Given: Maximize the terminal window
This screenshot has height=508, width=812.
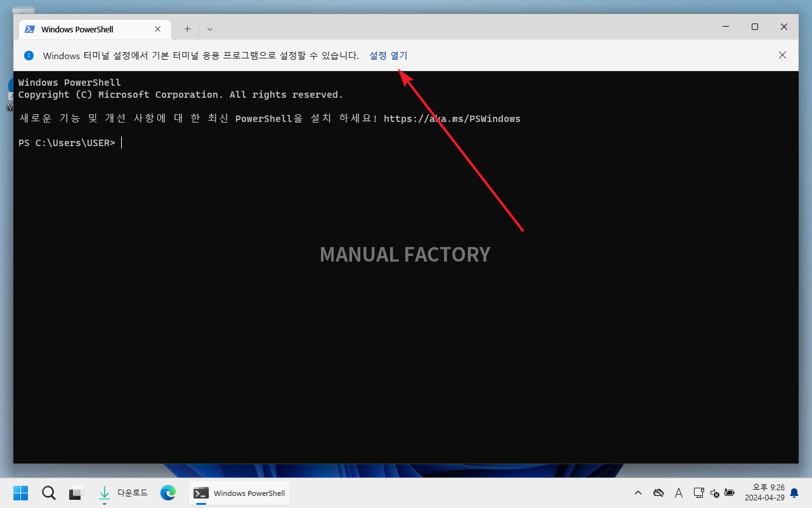Looking at the screenshot, I should coord(755,27).
